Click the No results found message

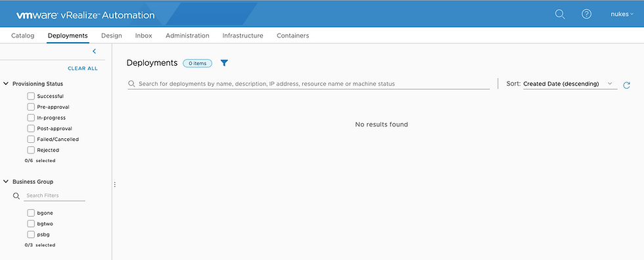pos(382,124)
